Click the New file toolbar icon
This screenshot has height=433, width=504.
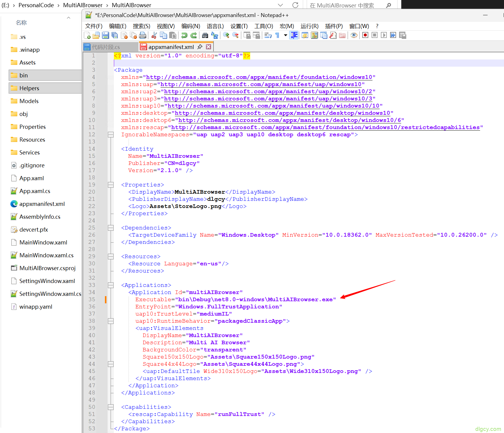click(87, 35)
